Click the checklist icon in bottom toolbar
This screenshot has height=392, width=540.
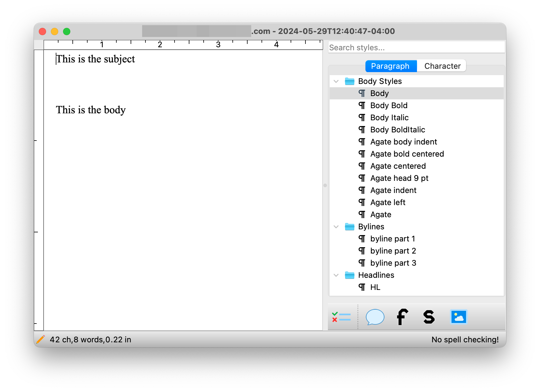tap(341, 317)
